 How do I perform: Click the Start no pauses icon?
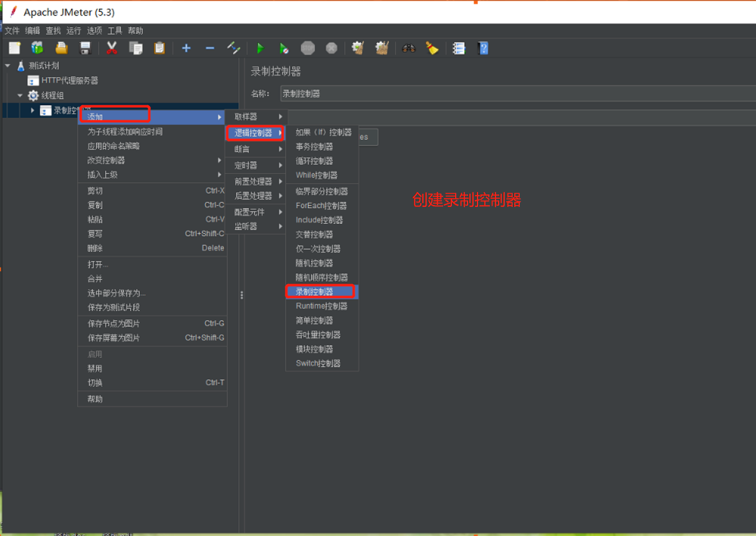(284, 48)
